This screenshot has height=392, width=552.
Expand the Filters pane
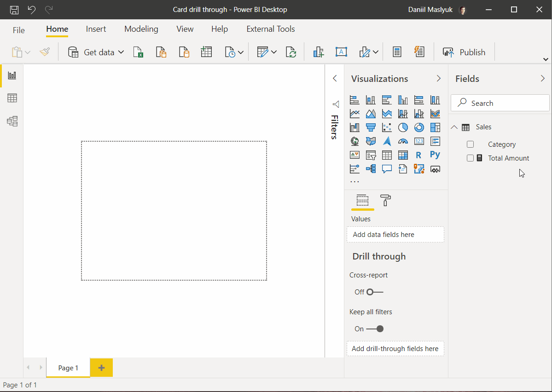(335, 79)
